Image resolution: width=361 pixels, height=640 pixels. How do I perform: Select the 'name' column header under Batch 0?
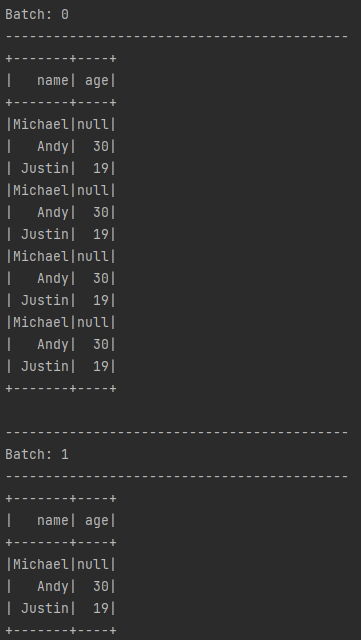point(53,81)
